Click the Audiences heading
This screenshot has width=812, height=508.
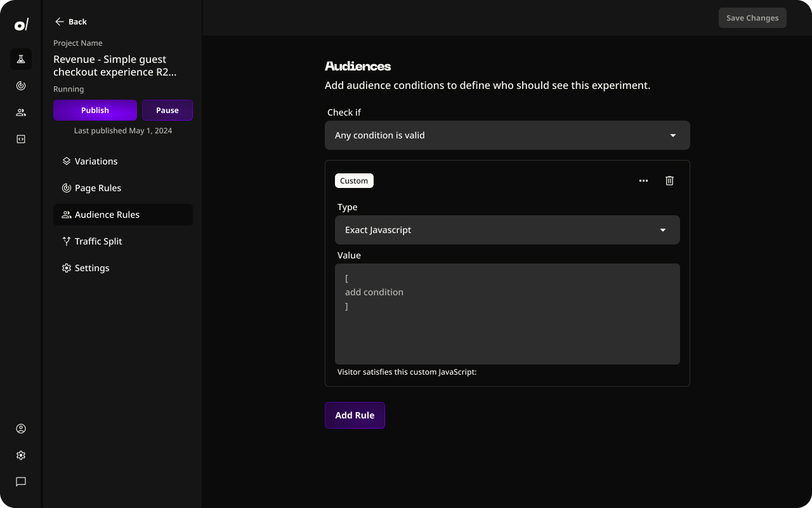click(x=358, y=66)
